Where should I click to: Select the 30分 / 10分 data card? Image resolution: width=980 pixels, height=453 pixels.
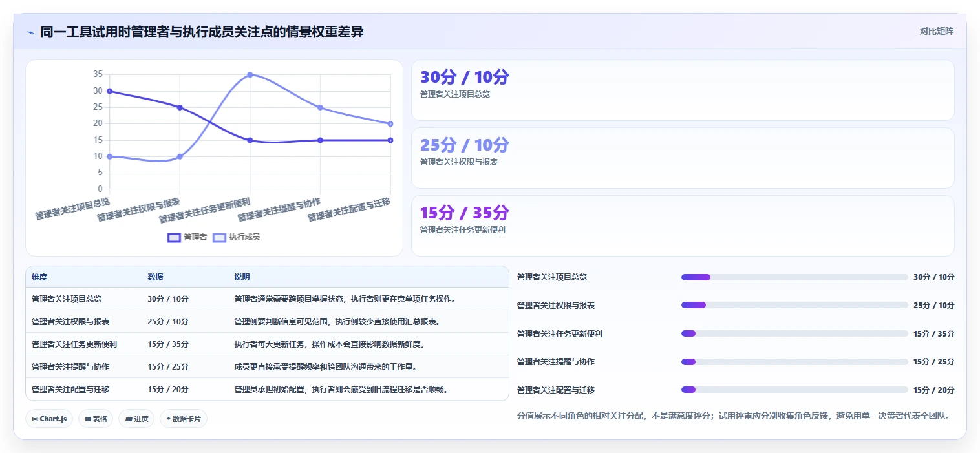[x=683, y=90]
